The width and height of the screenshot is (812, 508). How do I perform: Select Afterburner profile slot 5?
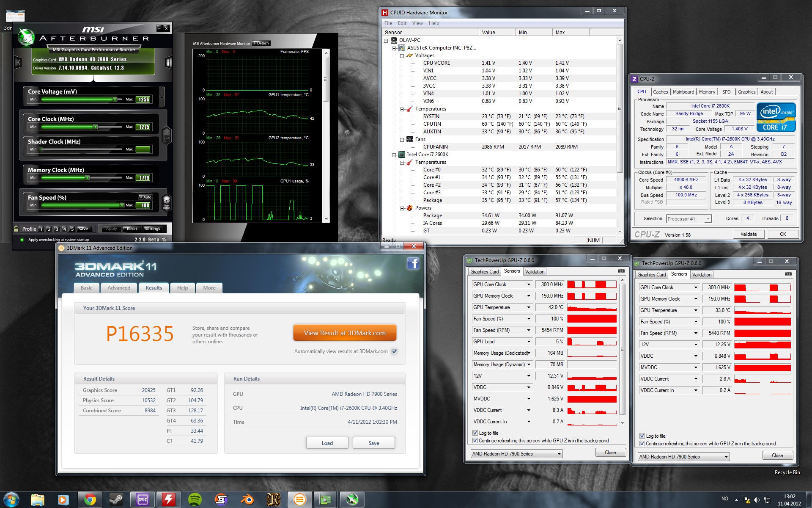tap(71, 229)
